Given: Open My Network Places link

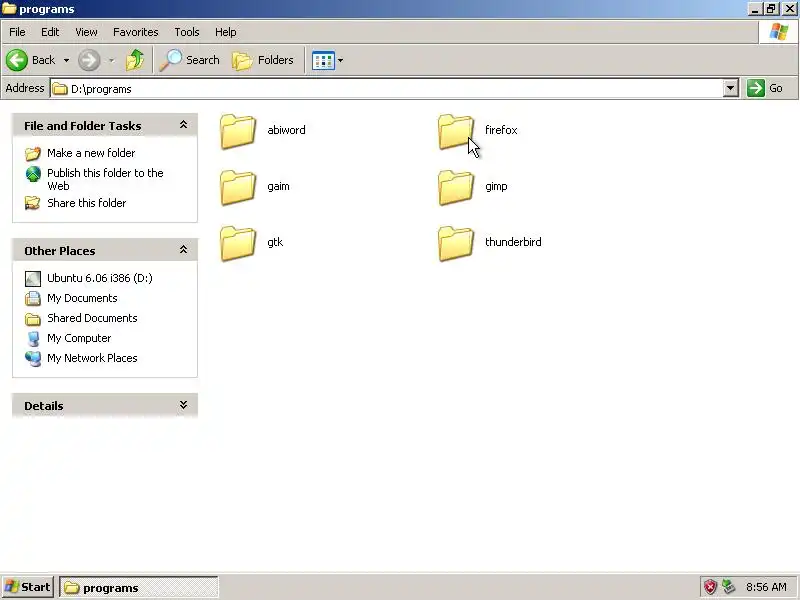Looking at the screenshot, I should (x=92, y=358).
